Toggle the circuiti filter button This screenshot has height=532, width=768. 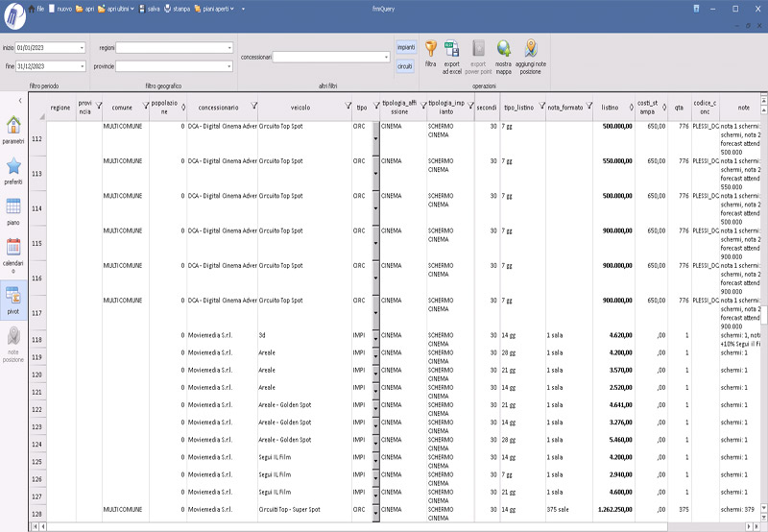click(x=406, y=66)
